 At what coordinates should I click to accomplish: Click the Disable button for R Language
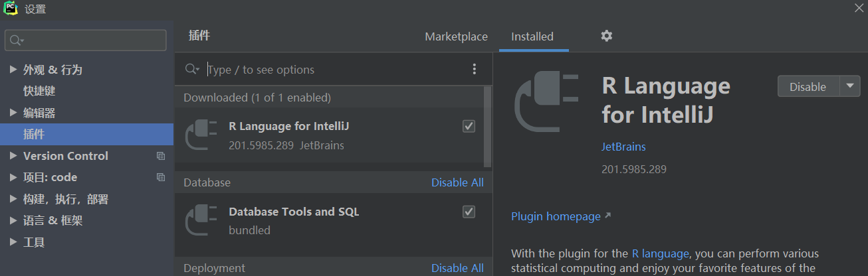point(808,86)
